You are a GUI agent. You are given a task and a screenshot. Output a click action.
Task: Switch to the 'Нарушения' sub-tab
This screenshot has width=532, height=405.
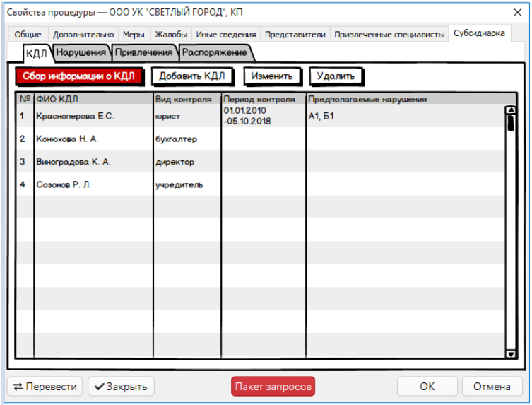81,52
